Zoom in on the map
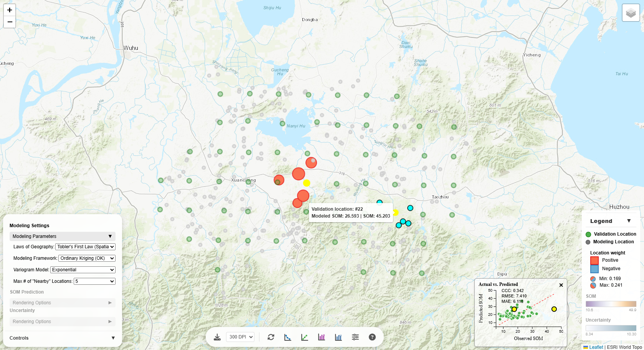Screen dimensions: 644x350 pyautogui.click(x=10, y=10)
